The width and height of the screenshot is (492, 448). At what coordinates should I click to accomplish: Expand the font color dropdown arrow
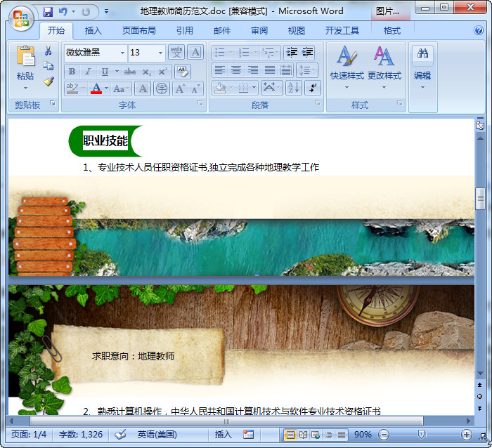point(106,88)
